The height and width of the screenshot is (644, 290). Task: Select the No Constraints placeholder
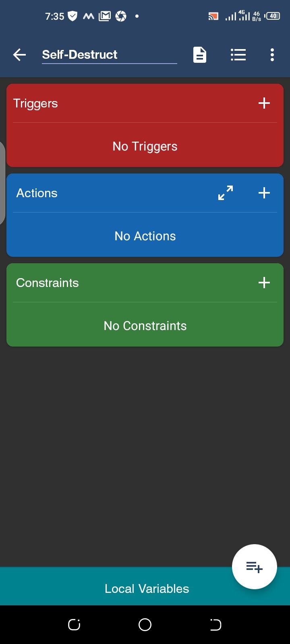[x=145, y=326]
